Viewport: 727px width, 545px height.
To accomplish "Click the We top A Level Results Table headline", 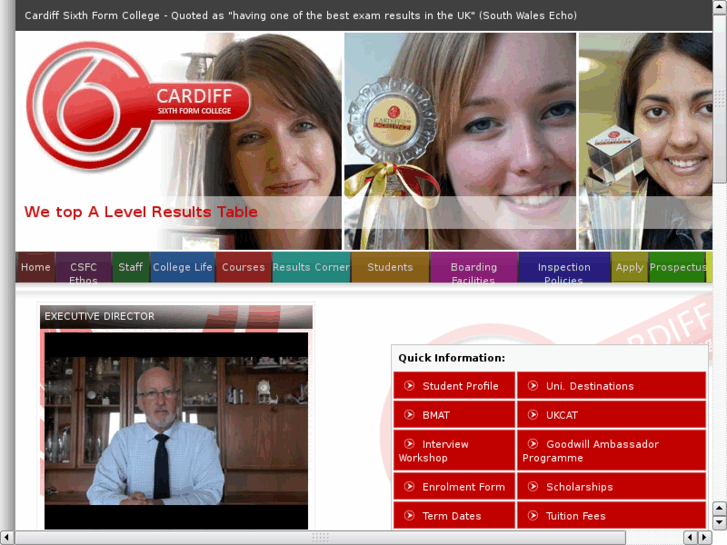I will [x=140, y=212].
